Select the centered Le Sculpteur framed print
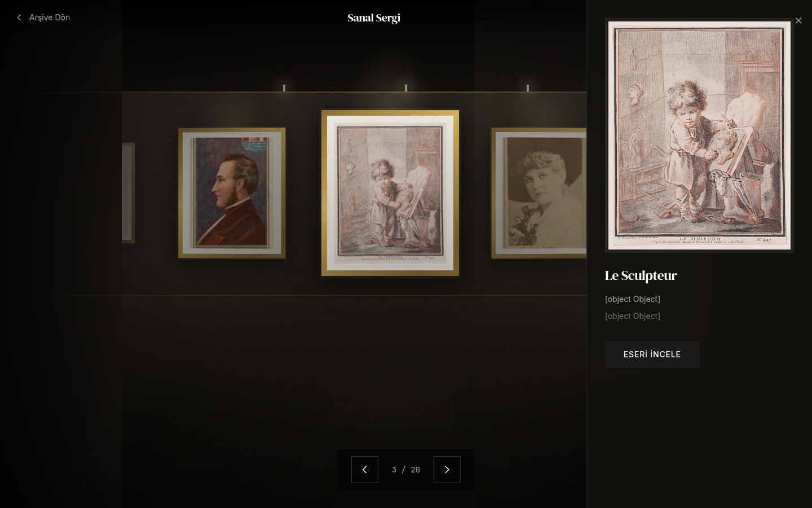Image resolution: width=812 pixels, height=508 pixels. click(390, 193)
